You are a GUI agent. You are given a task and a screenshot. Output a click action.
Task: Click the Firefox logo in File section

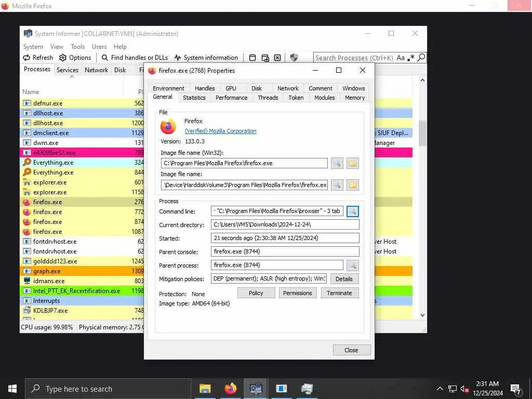tap(168, 127)
